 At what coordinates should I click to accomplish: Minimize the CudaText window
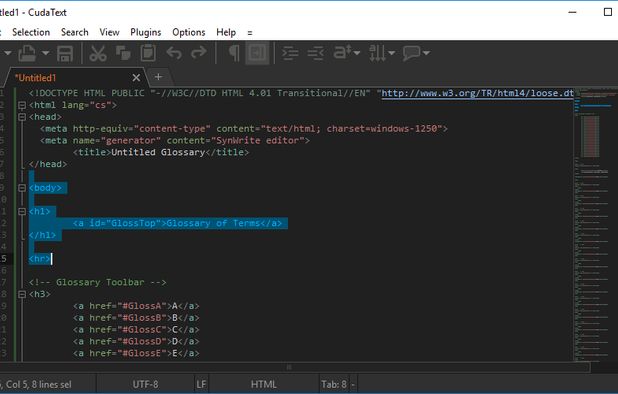click(573, 12)
